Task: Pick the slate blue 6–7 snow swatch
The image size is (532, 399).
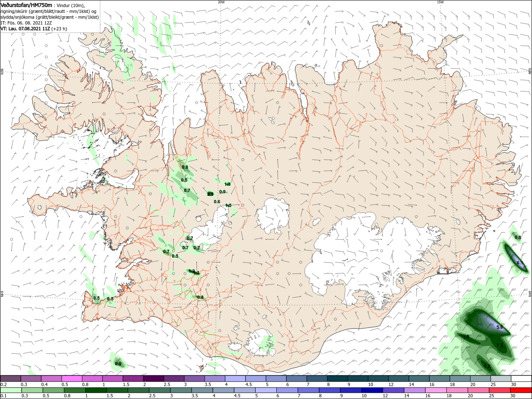Action: click(x=296, y=379)
